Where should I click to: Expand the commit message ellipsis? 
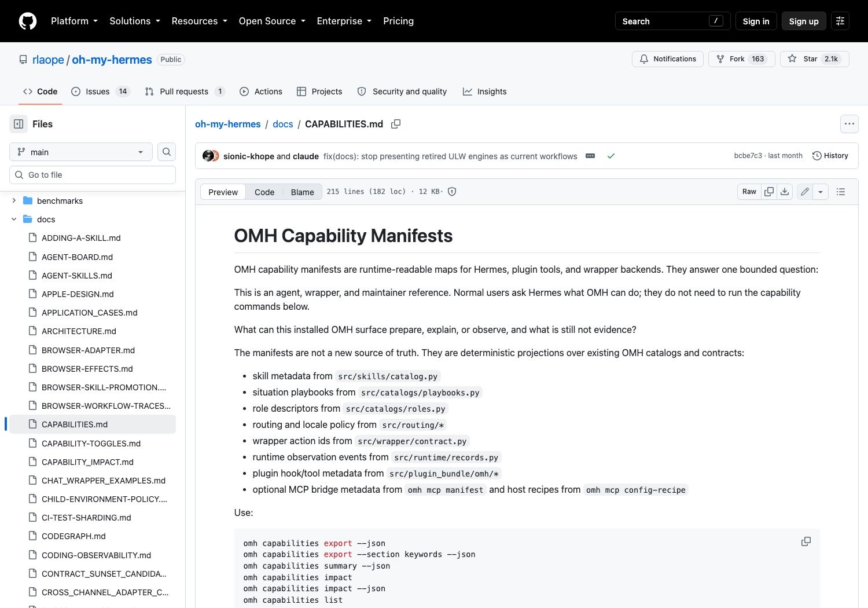[x=590, y=156]
